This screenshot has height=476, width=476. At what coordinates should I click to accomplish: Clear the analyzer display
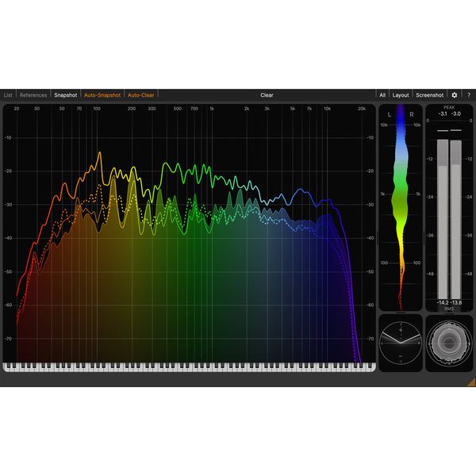click(267, 95)
